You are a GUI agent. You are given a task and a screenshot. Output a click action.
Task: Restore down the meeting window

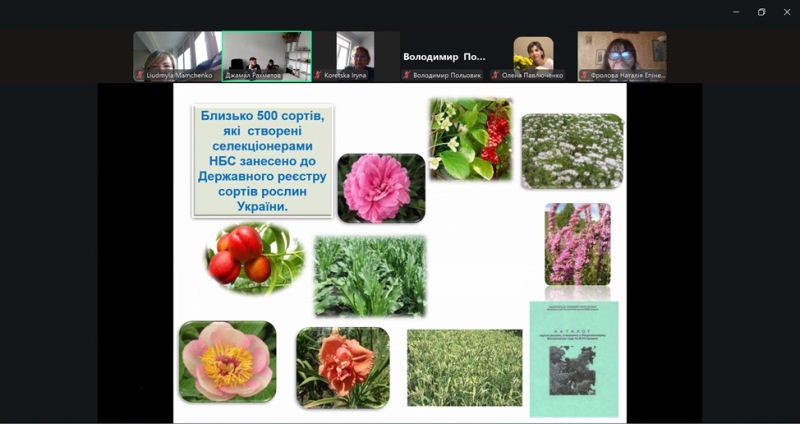761,12
